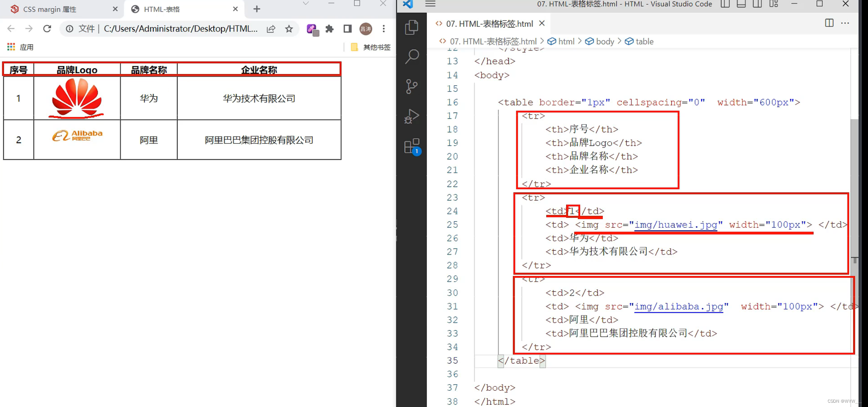The width and height of the screenshot is (868, 407).
Task: Click the browser address bar URL
Action: pos(180,29)
